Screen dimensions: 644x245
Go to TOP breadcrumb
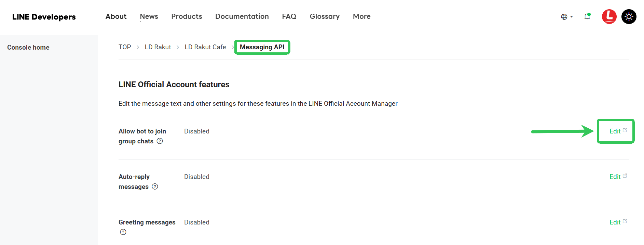[125, 47]
